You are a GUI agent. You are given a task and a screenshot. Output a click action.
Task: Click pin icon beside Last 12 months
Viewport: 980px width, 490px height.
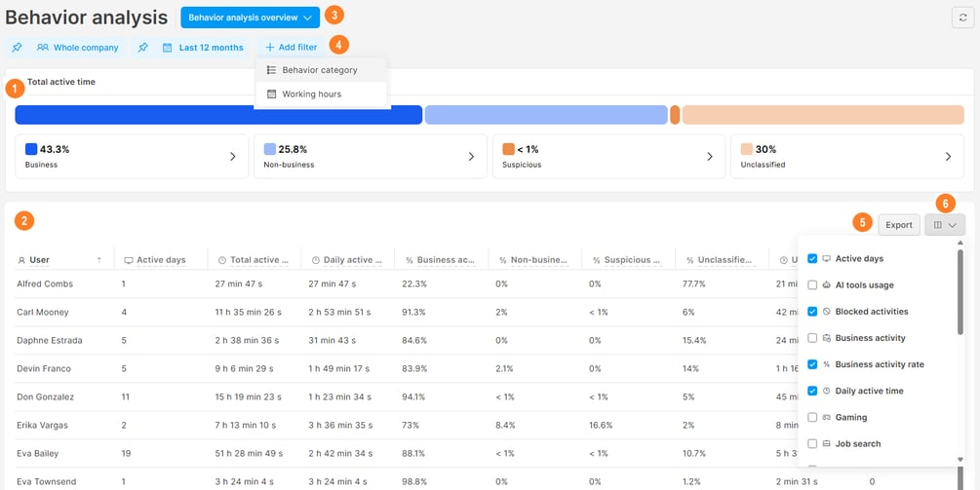point(143,48)
